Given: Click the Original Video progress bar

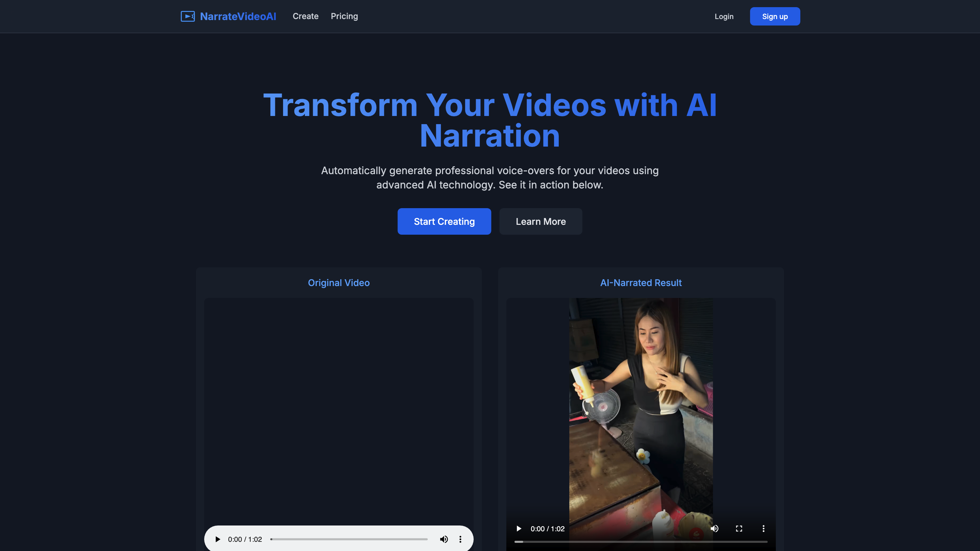Looking at the screenshot, I should (349, 539).
